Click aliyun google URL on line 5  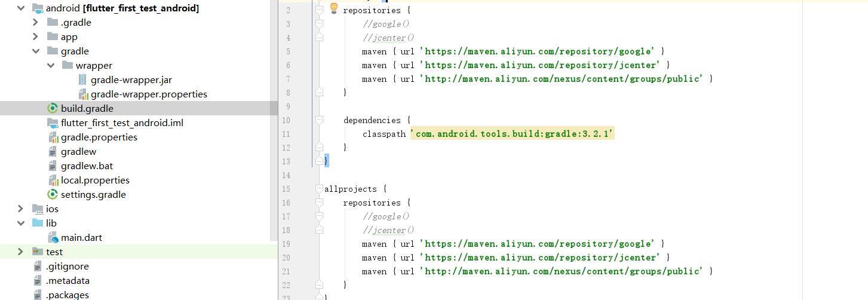point(537,51)
